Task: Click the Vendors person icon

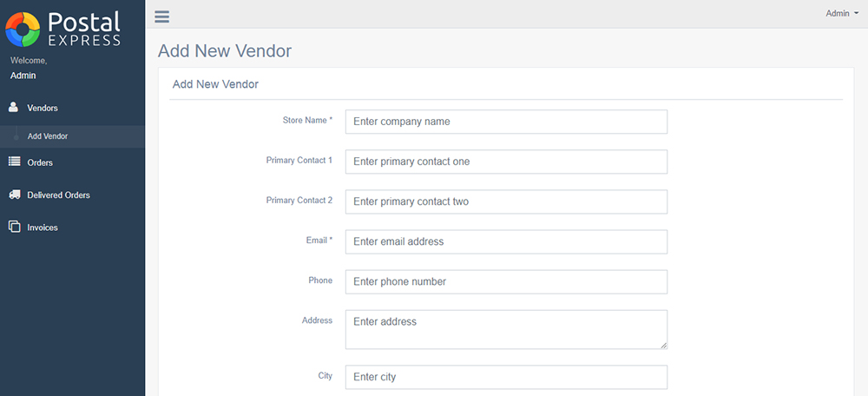Action: point(14,108)
